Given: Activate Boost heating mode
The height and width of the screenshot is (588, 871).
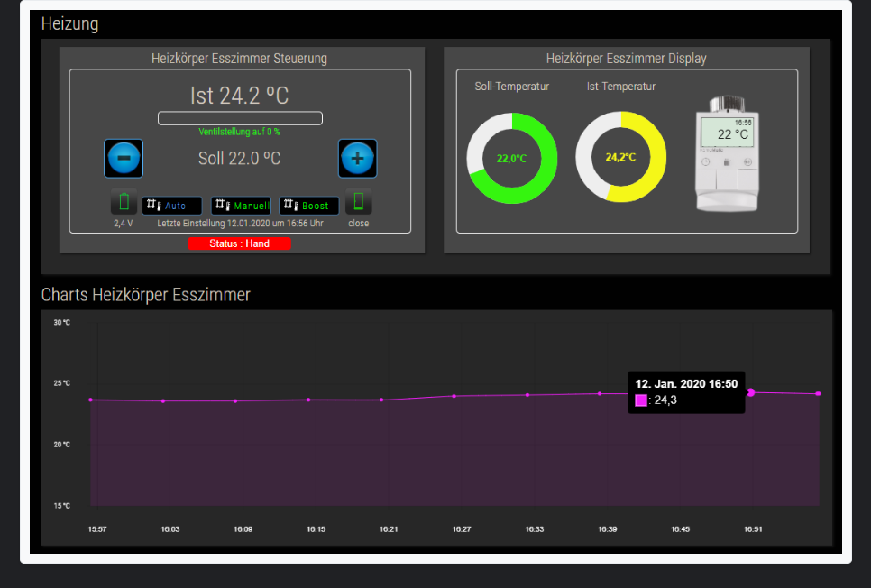Looking at the screenshot, I should point(309,206).
